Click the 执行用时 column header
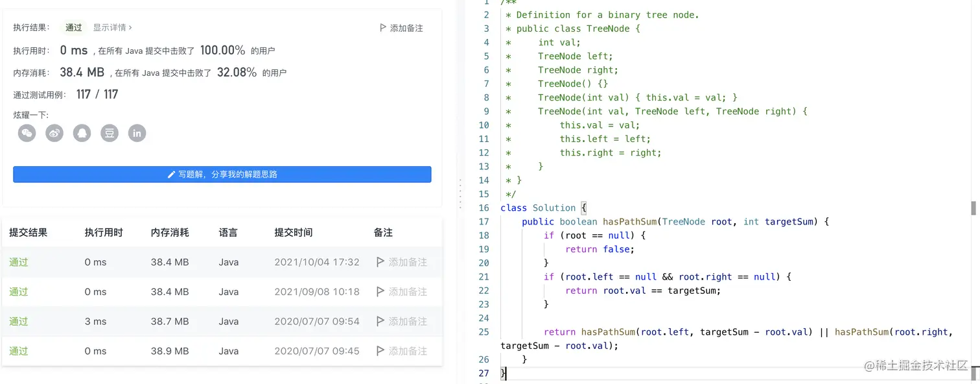Screen dimensions: 980x384 coord(104,232)
